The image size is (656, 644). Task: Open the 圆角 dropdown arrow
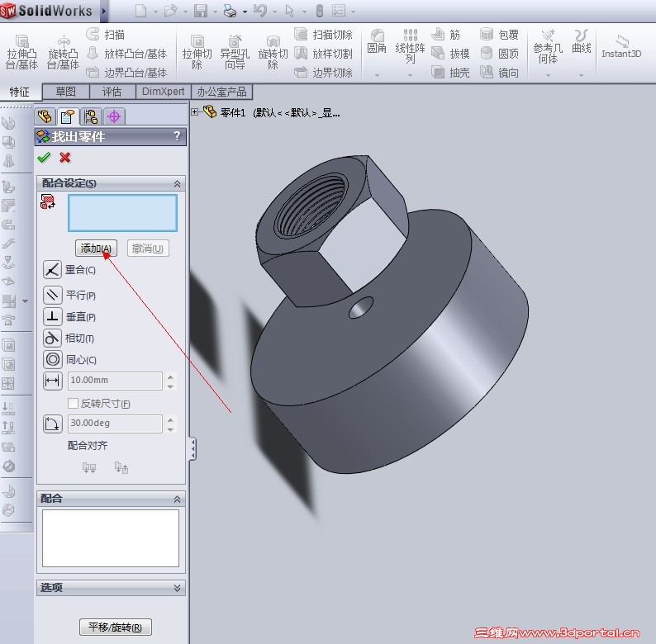click(x=377, y=75)
